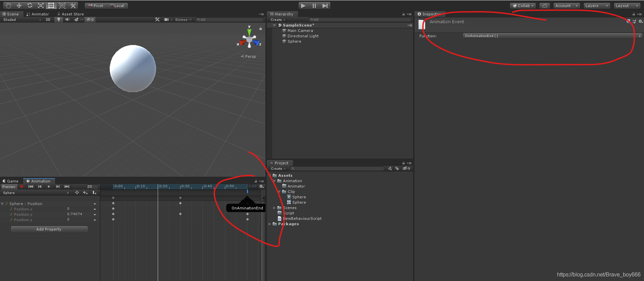
Task: Collapse the SampleScene in Hierarchy
Action: [x=275, y=25]
